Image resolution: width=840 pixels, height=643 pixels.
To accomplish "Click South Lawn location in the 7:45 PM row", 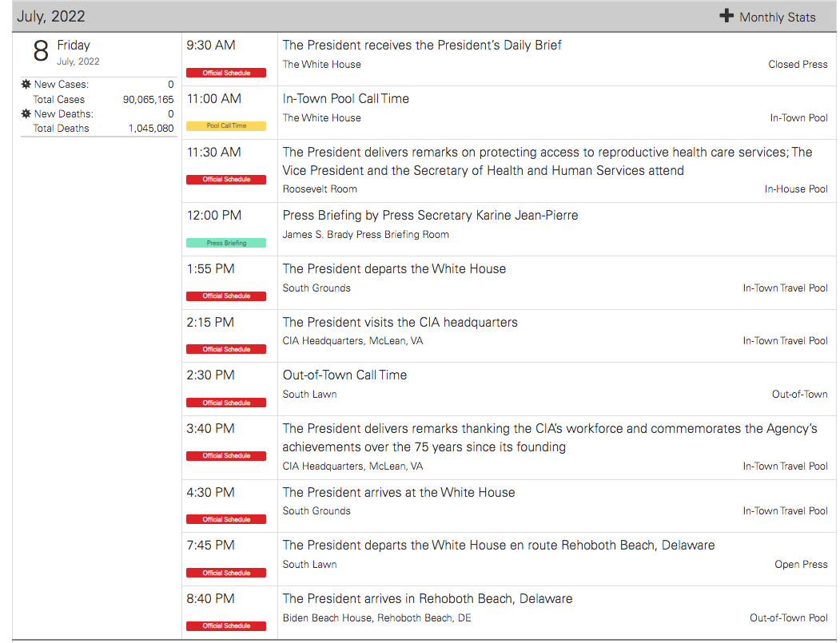I will pyautogui.click(x=309, y=564).
